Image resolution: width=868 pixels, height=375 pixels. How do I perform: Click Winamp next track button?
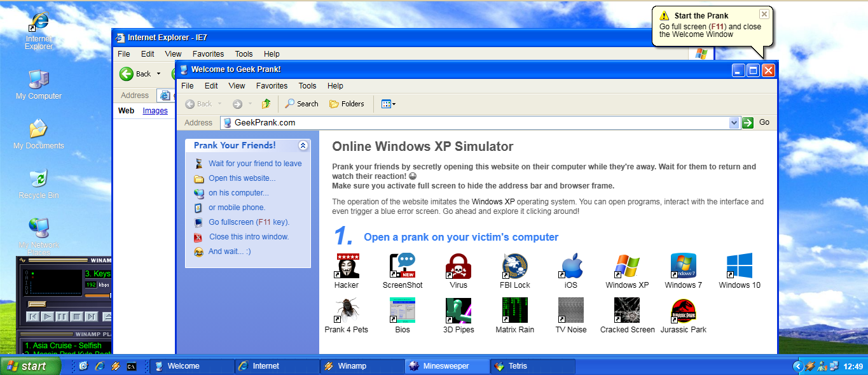[x=92, y=316]
